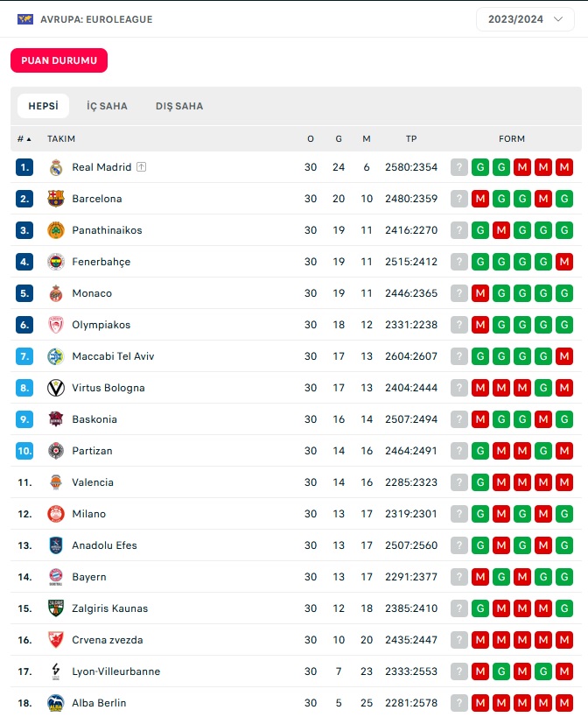Sort table by the # rank column
Image resolution: width=588 pixels, height=717 pixels.
24,138
